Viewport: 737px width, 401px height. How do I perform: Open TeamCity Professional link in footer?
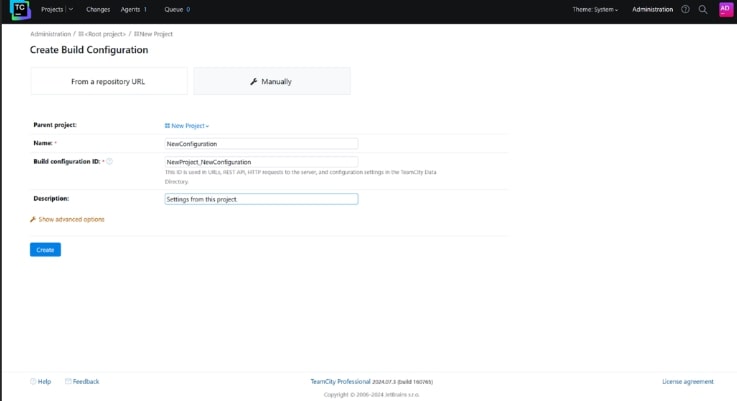(340, 382)
